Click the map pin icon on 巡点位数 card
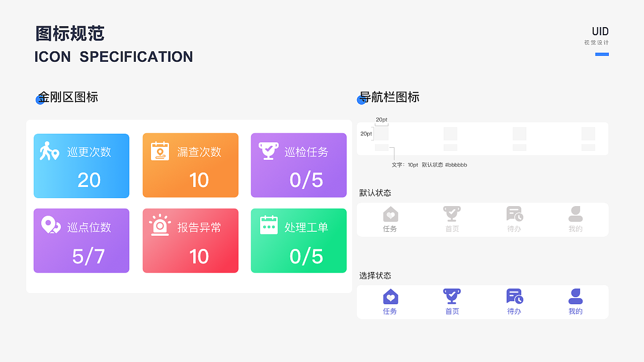This screenshot has width=644, height=362. click(51, 225)
